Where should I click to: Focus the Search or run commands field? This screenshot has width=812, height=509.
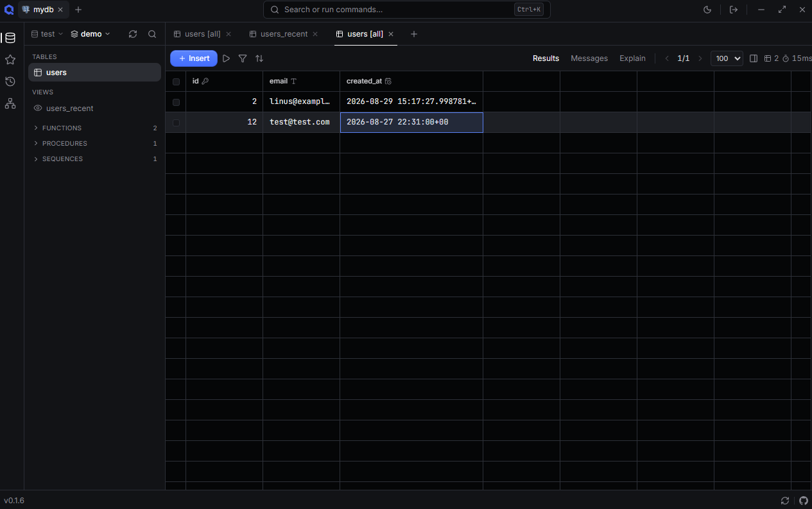tap(407, 10)
